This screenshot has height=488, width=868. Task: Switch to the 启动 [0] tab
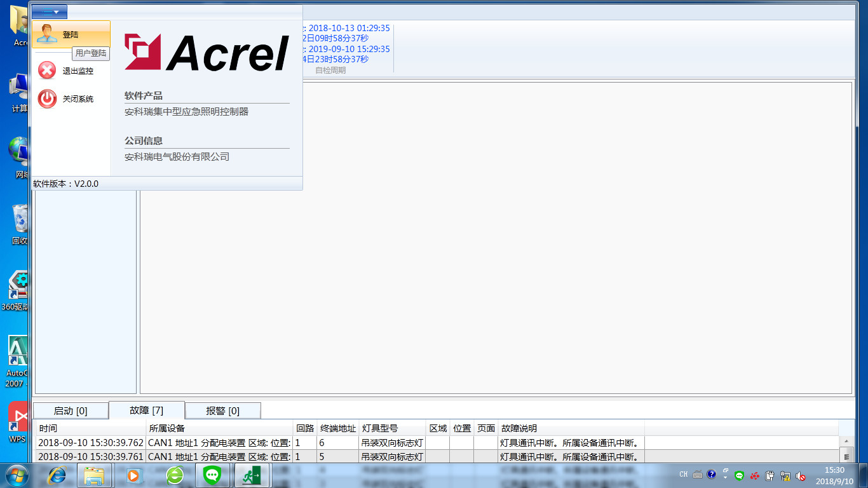(71, 410)
